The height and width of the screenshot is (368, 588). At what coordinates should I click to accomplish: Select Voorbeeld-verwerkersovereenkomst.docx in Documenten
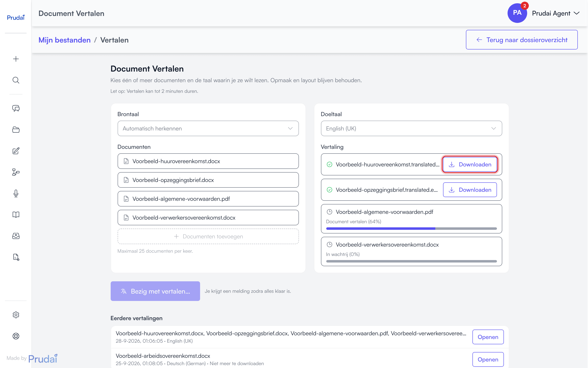click(208, 218)
